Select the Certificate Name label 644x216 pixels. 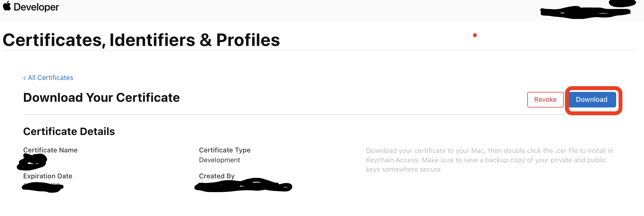click(x=50, y=150)
